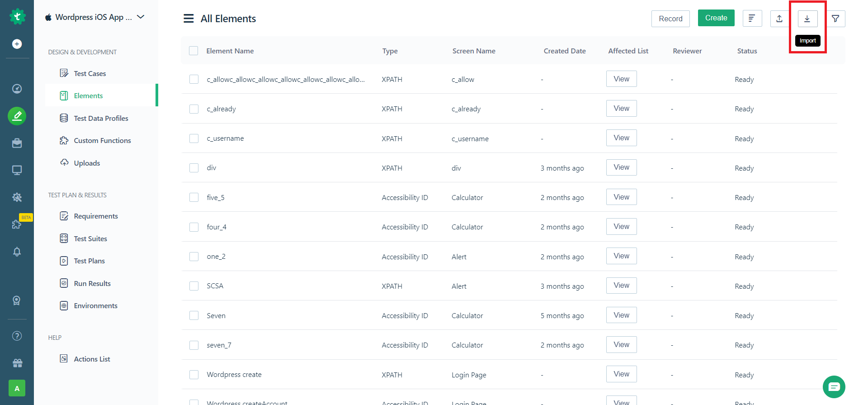Image resolution: width=868 pixels, height=405 pixels.
Task: Open the chat support bubble
Action: pyautogui.click(x=834, y=387)
